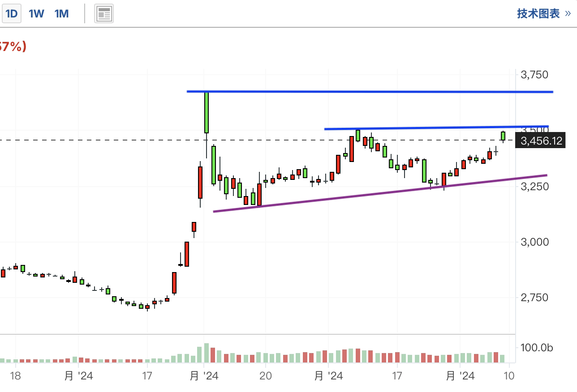Click the 100.0b volume axis label

pos(537,348)
